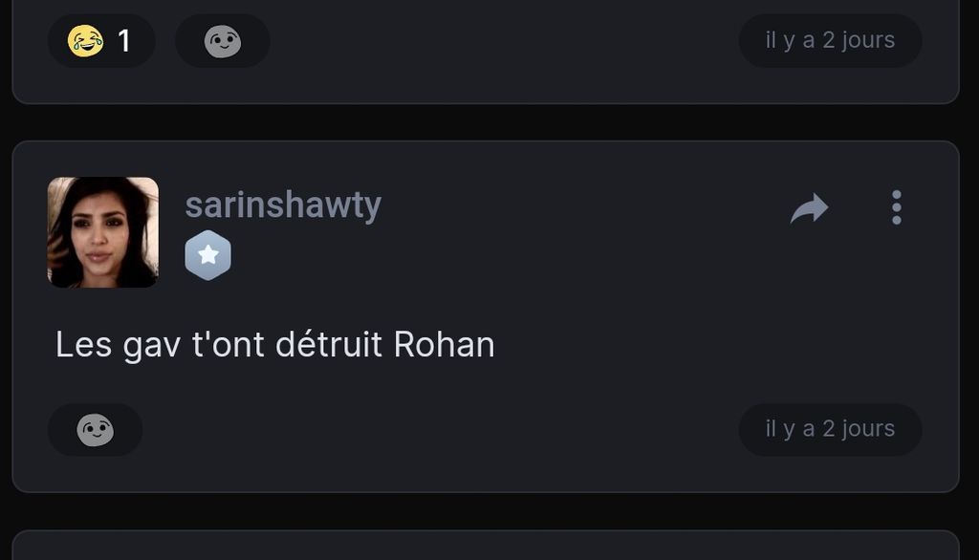
Task: Add a reaction to the previous post
Action: (x=222, y=41)
